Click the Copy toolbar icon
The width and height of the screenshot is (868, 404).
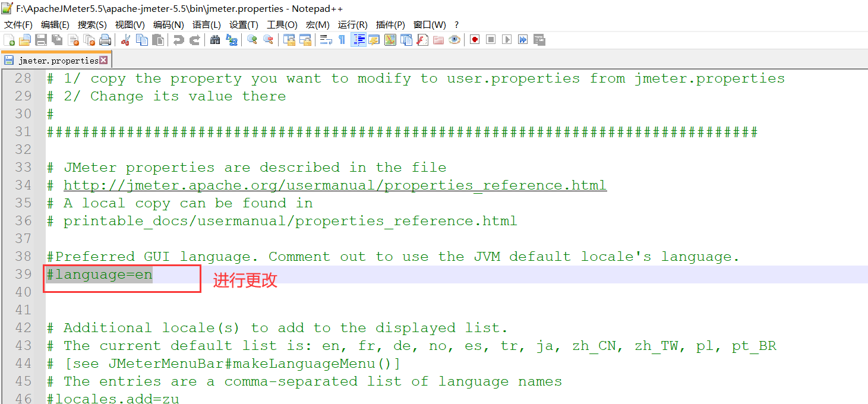click(142, 40)
